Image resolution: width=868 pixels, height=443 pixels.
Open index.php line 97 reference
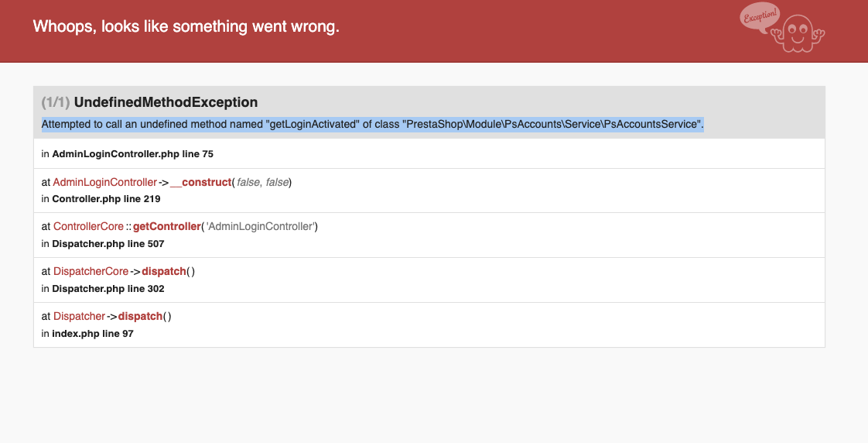[93, 334]
